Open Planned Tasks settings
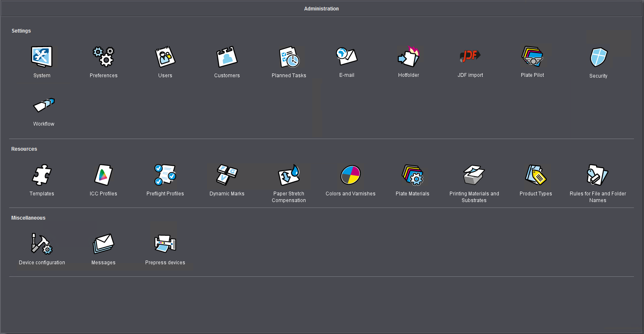The height and width of the screenshot is (334, 644). [289, 57]
